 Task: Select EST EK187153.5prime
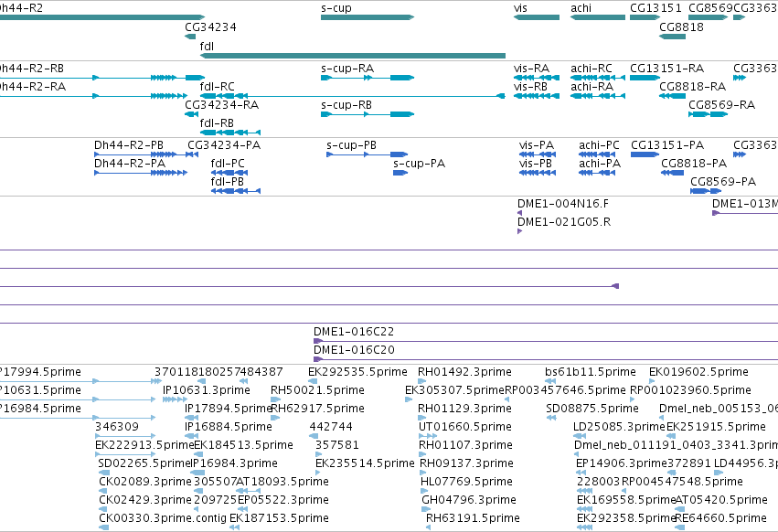tap(234, 527)
